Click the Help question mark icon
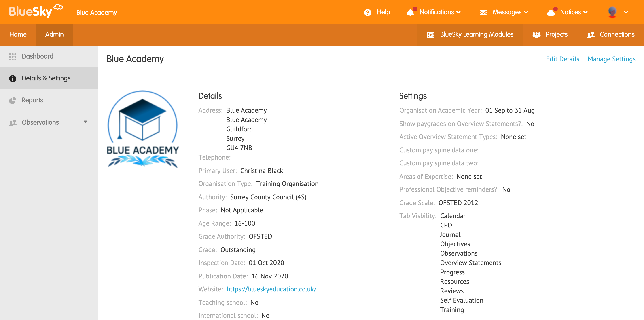 coord(367,12)
